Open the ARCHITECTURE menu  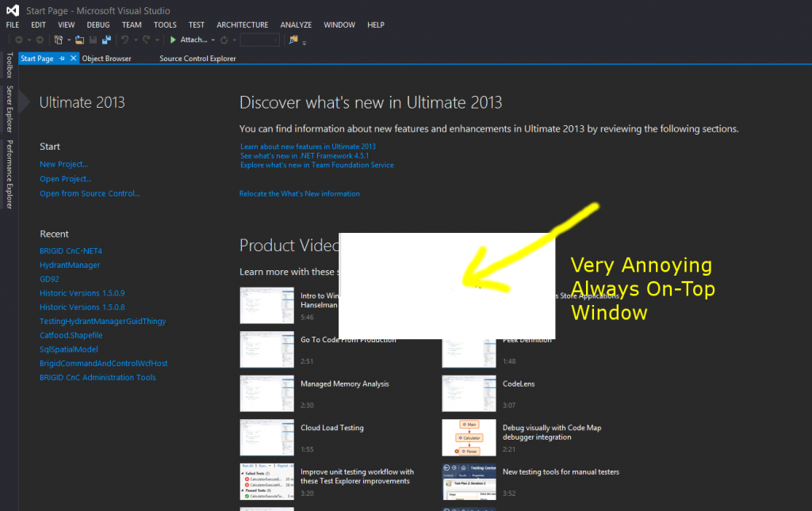(x=243, y=25)
